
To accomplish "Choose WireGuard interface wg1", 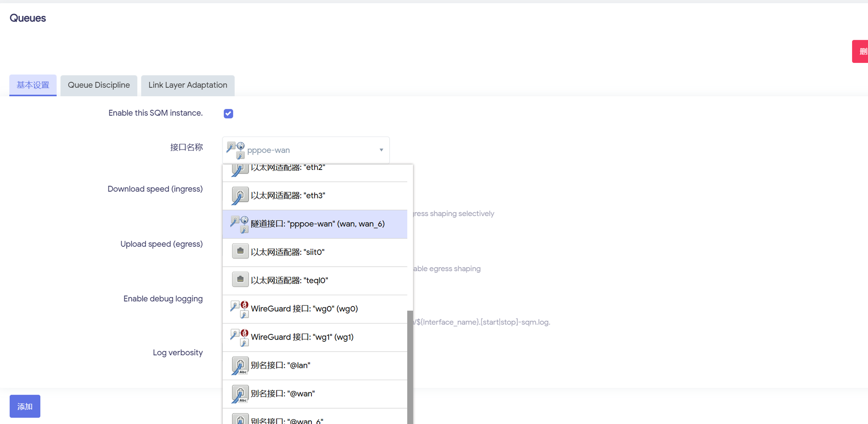I will pos(315,337).
